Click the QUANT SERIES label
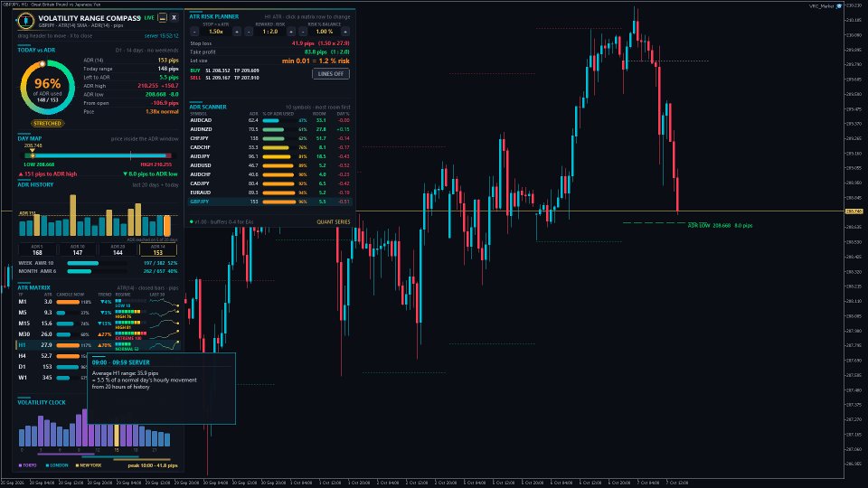Image resolution: width=868 pixels, height=488 pixels. 334,222
